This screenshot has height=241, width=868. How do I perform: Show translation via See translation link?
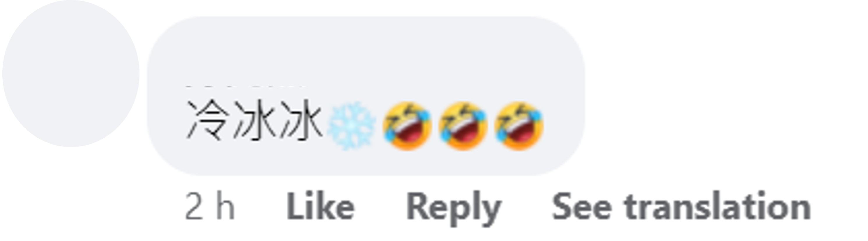(681, 206)
